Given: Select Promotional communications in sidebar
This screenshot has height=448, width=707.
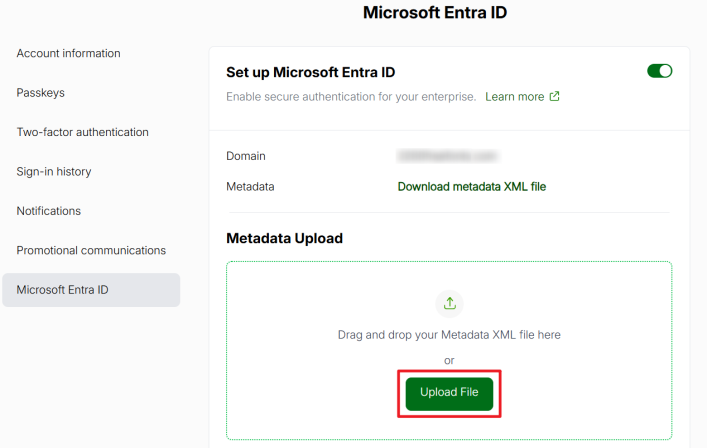Looking at the screenshot, I should point(91,250).
